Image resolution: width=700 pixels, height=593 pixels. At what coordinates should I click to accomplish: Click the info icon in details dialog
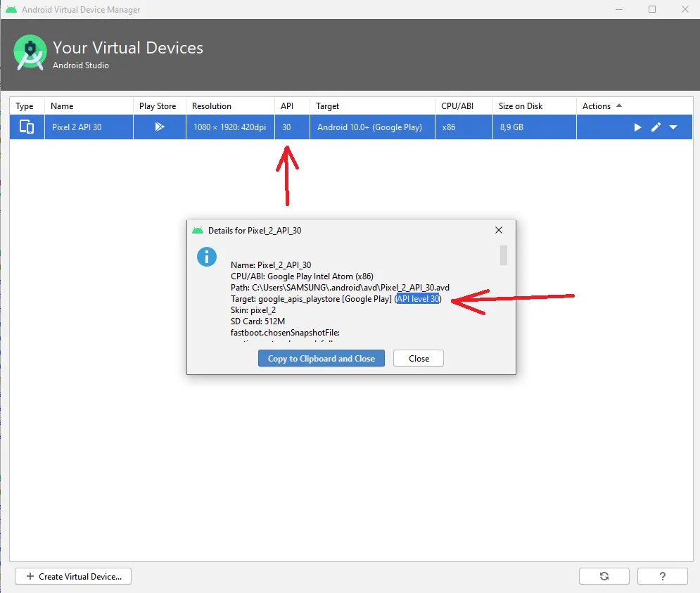[x=207, y=257]
